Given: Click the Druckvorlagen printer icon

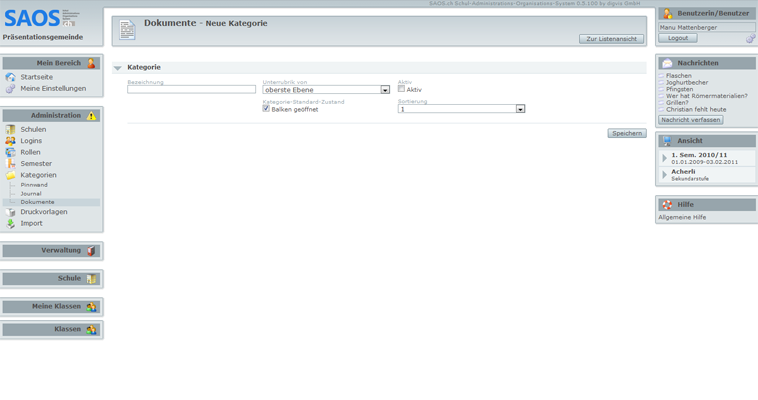Looking at the screenshot, I should click(x=10, y=212).
